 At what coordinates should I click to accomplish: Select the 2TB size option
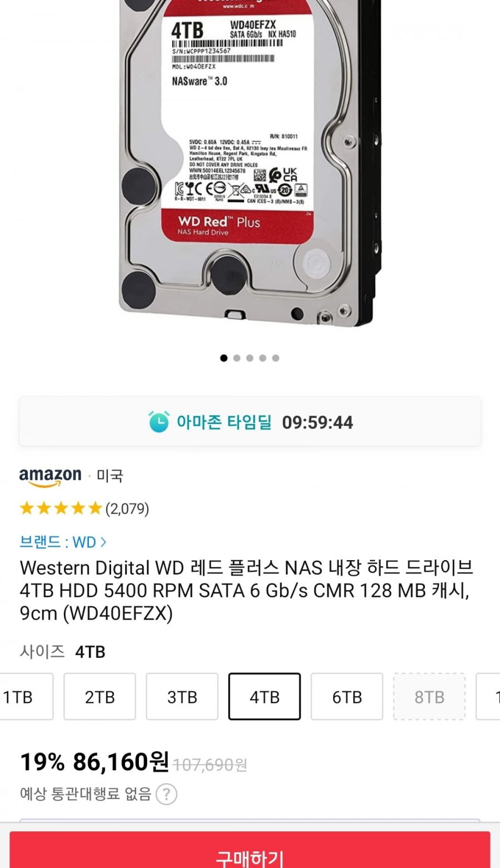tap(100, 696)
